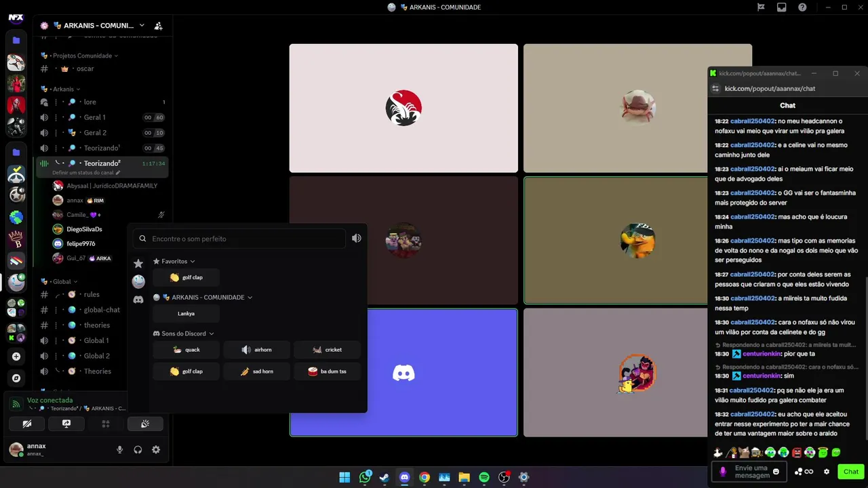Open the Discord inbox icon in title bar

click(x=782, y=7)
